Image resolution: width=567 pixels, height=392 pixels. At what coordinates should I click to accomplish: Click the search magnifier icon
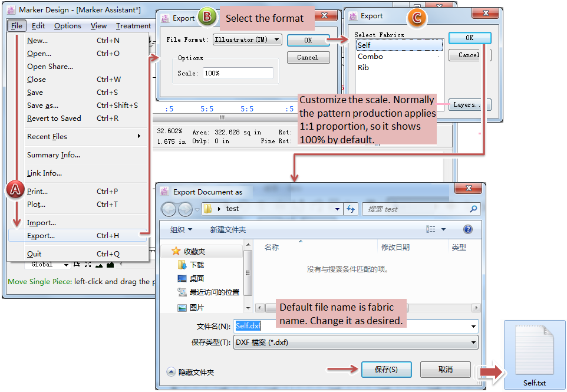473,209
